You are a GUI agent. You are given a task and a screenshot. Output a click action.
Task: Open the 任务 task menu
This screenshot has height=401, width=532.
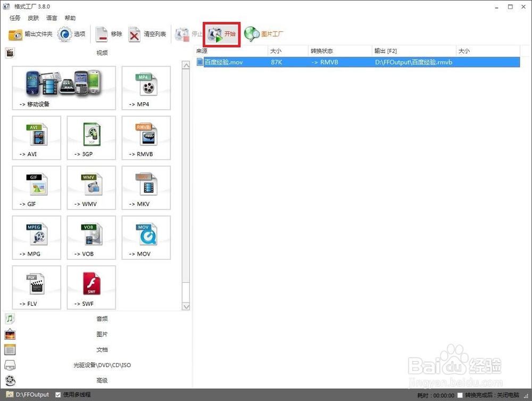(15, 18)
